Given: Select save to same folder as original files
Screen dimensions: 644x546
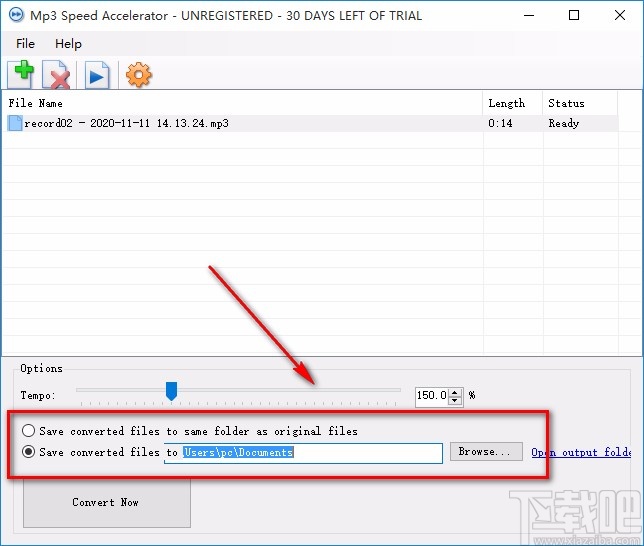Looking at the screenshot, I should coord(28,431).
